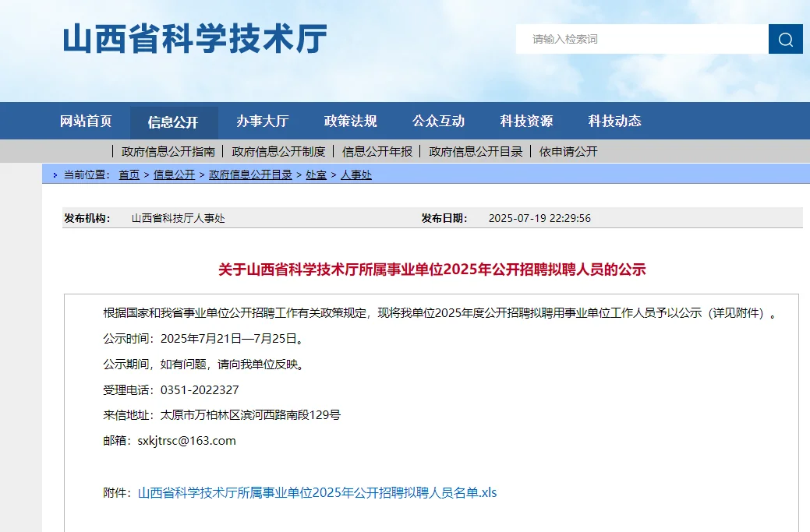
Task: Select 公众互动 from the main menu
Action: pos(439,122)
